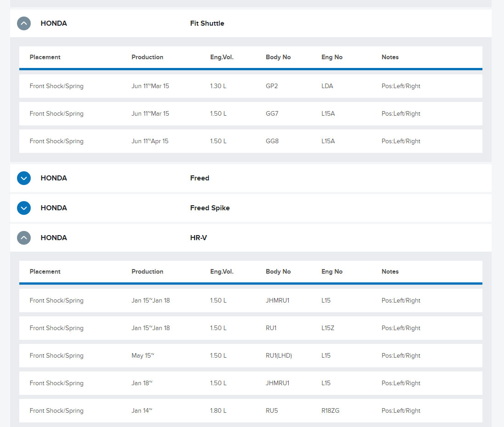504x427 pixels.
Task: Click Jan 18~ production date
Action: (x=142, y=383)
